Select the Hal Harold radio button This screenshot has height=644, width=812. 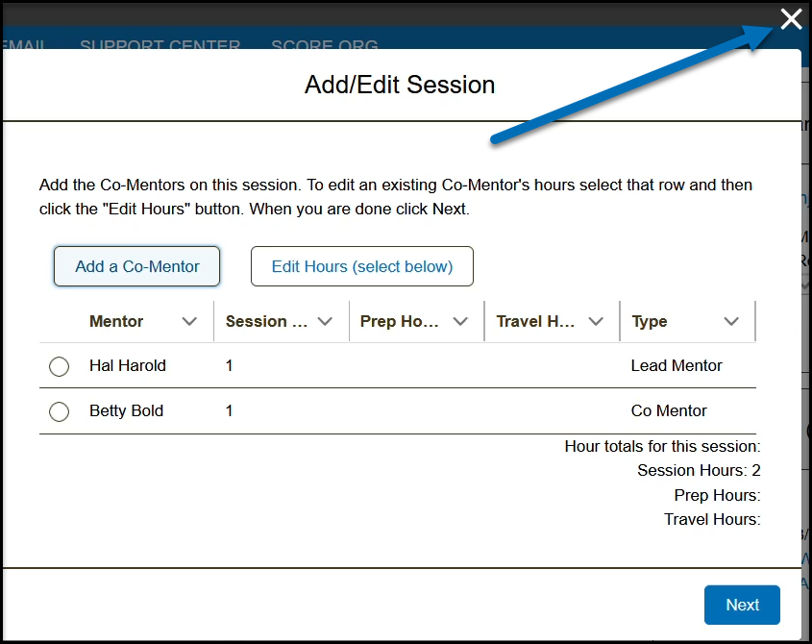tap(59, 366)
